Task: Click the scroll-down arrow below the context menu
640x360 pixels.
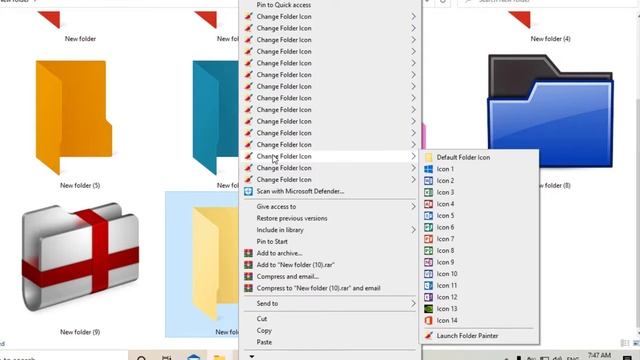Action: pyautogui.click(x=252, y=356)
